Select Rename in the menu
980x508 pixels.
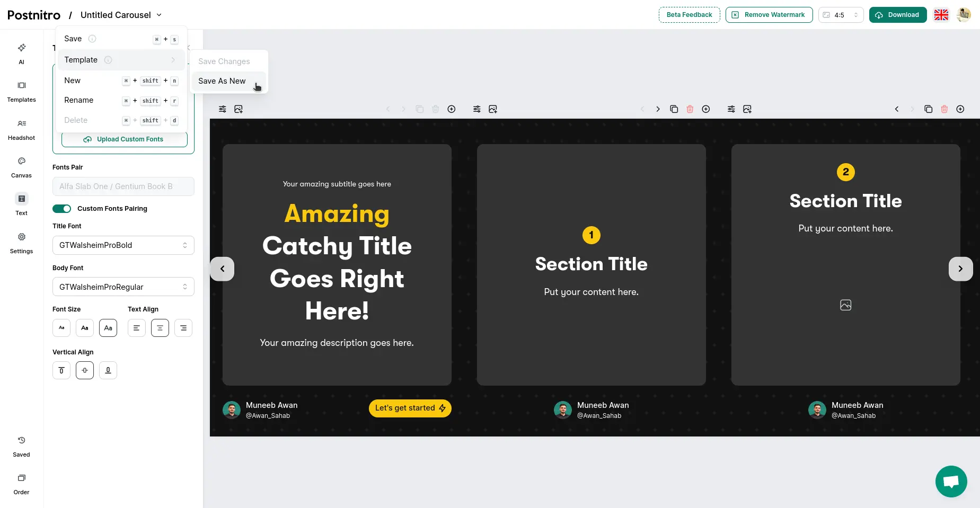78,100
